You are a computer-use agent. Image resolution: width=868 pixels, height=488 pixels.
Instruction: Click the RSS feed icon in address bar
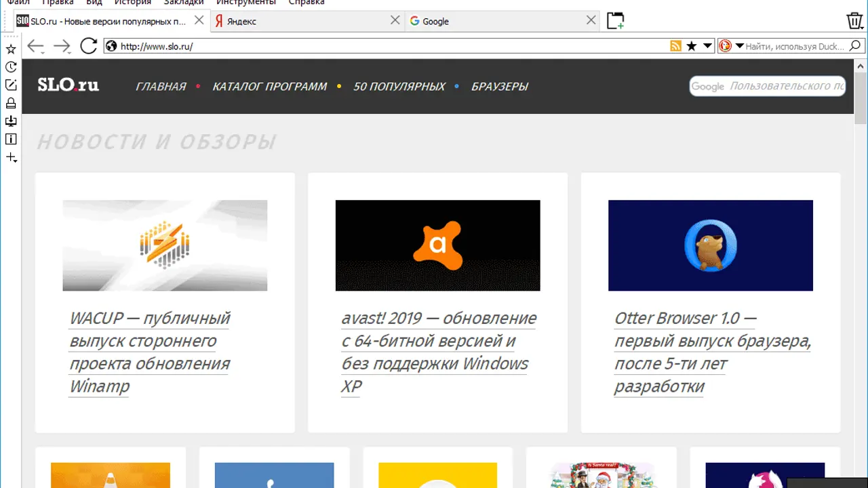click(x=675, y=46)
